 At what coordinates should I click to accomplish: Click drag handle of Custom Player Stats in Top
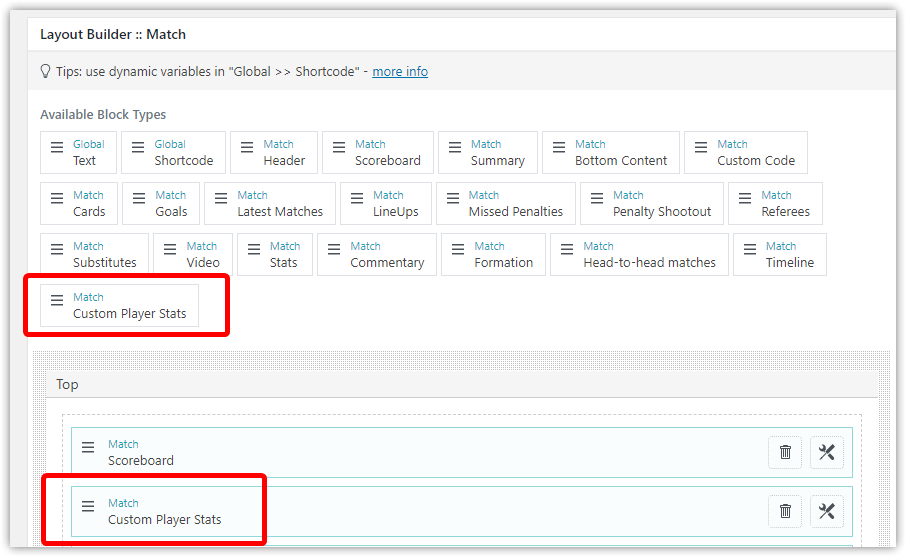pyautogui.click(x=88, y=506)
